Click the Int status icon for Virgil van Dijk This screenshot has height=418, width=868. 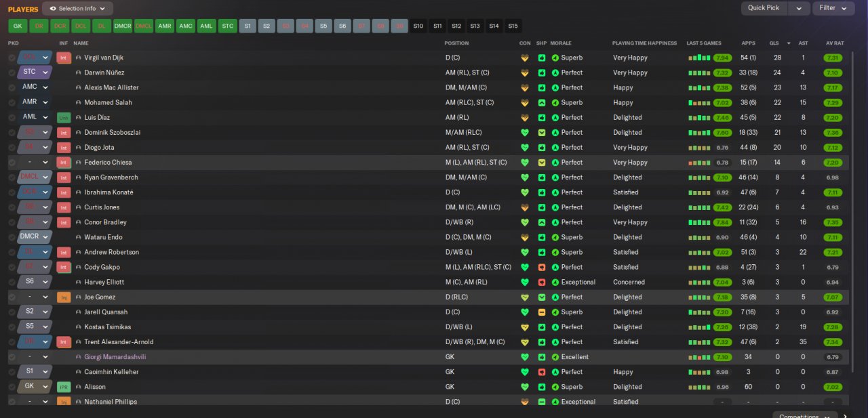pyautogui.click(x=64, y=58)
